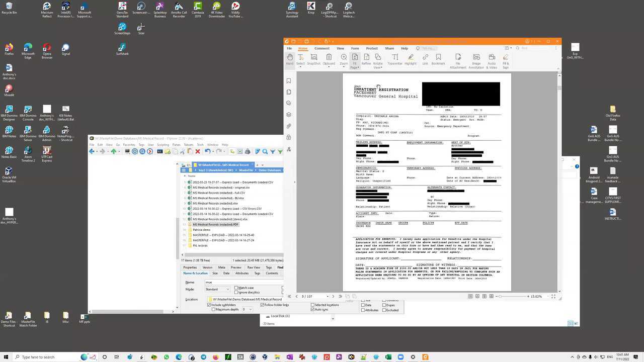Click the Undo arrow in XYplorer toolbar
Screen dimensions: 644x362
point(207,151)
